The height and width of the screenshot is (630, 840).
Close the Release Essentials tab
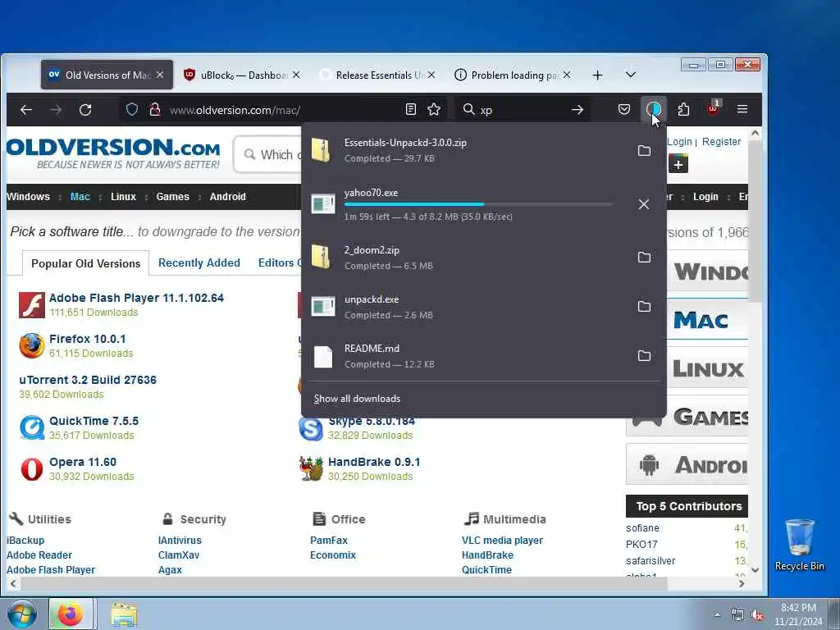(431, 75)
